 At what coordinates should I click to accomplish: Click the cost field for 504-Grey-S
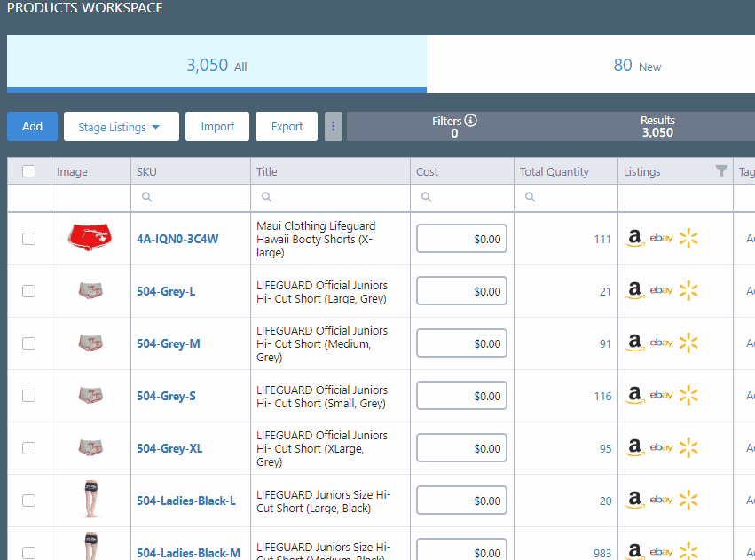click(461, 396)
